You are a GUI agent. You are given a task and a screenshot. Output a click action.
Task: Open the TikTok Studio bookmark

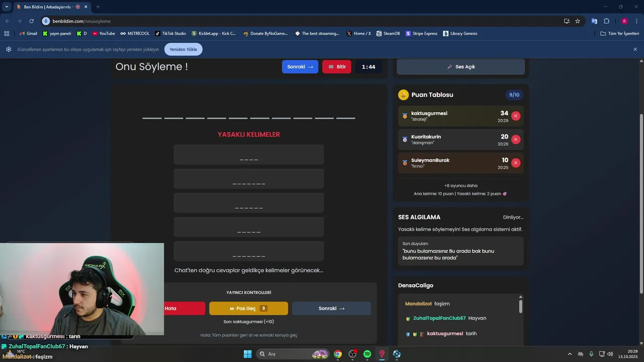click(x=171, y=34)
